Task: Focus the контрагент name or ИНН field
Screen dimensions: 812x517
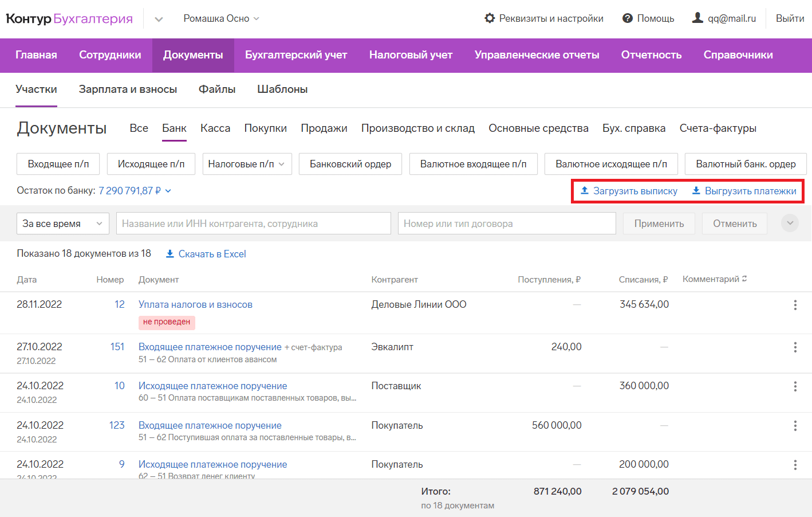Action: [x=254, y=224]
